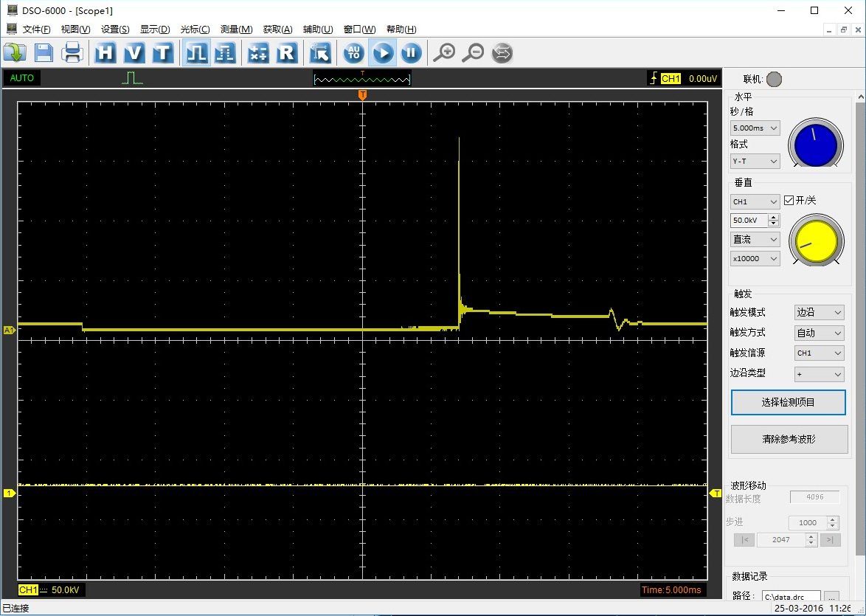Open the V vertical settings tool
This screenshot has width=866, height=616.
pyautogui.click(x=134, y=53)
